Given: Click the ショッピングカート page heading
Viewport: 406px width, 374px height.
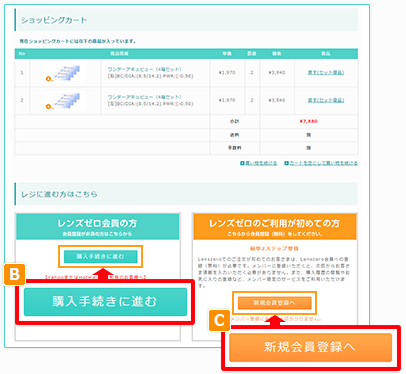Looking at the screenshot, I should 54,20.
